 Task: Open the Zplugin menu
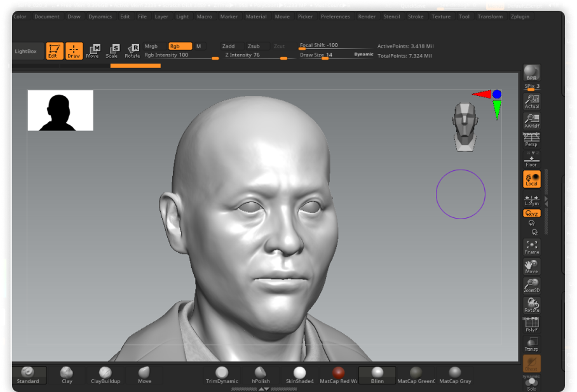tap(520, 17)
